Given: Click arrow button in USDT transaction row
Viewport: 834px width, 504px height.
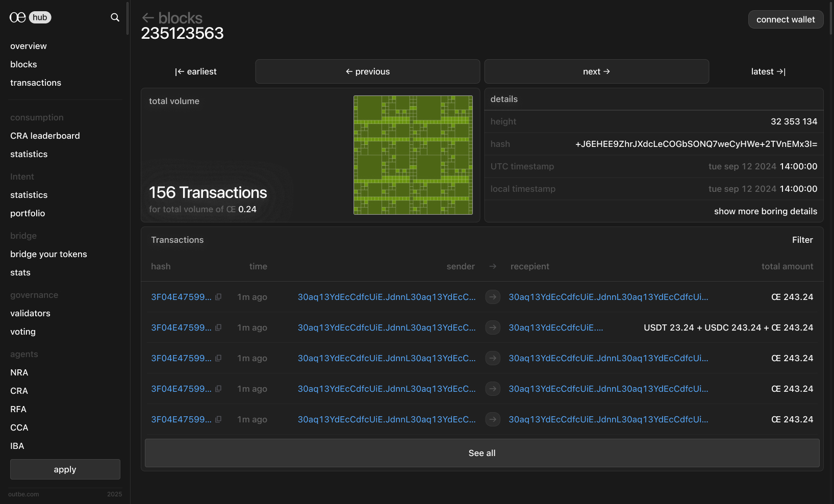Looking at the screenshot, I should pos(493,327).
